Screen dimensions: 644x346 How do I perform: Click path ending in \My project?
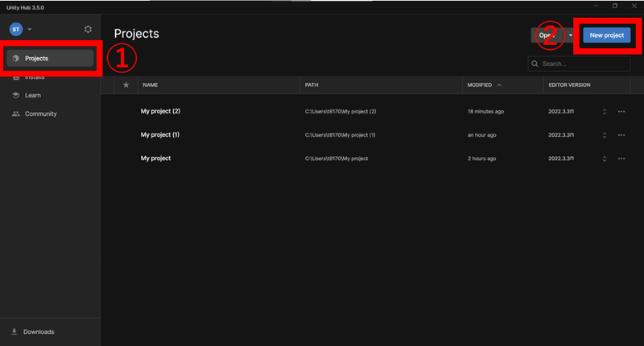[x=336, y=159]
